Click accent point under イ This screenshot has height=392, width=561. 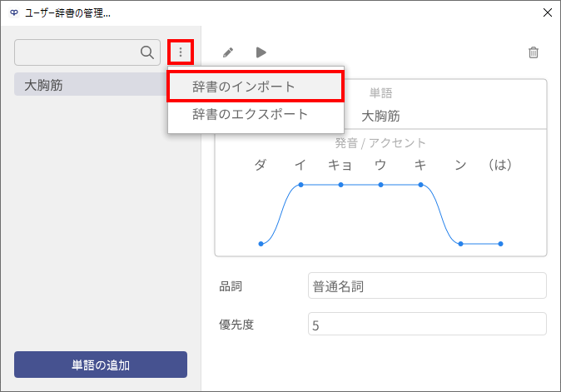[x=301, y=185]
